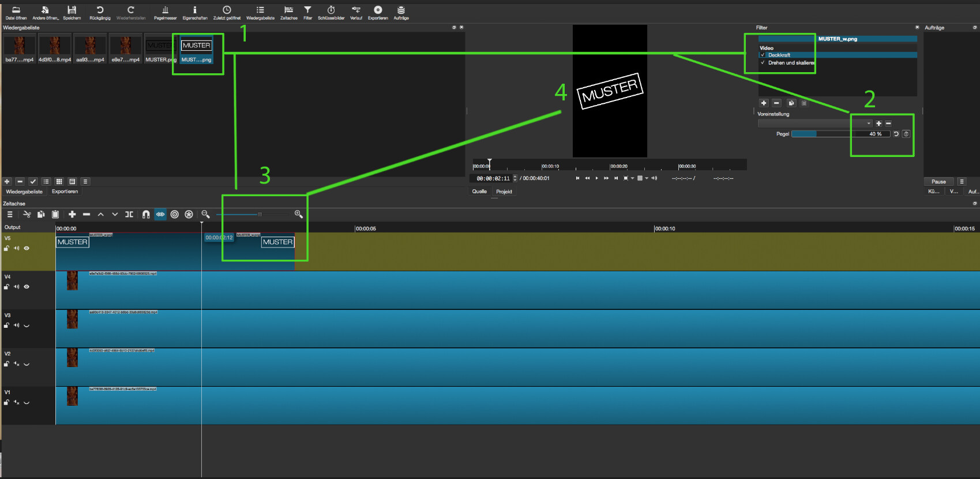
Task: Step the current timecode spinner
Action: [x=515, y=178]
